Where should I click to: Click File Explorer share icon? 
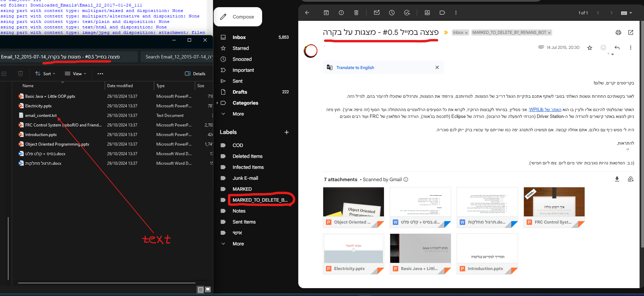4,73
